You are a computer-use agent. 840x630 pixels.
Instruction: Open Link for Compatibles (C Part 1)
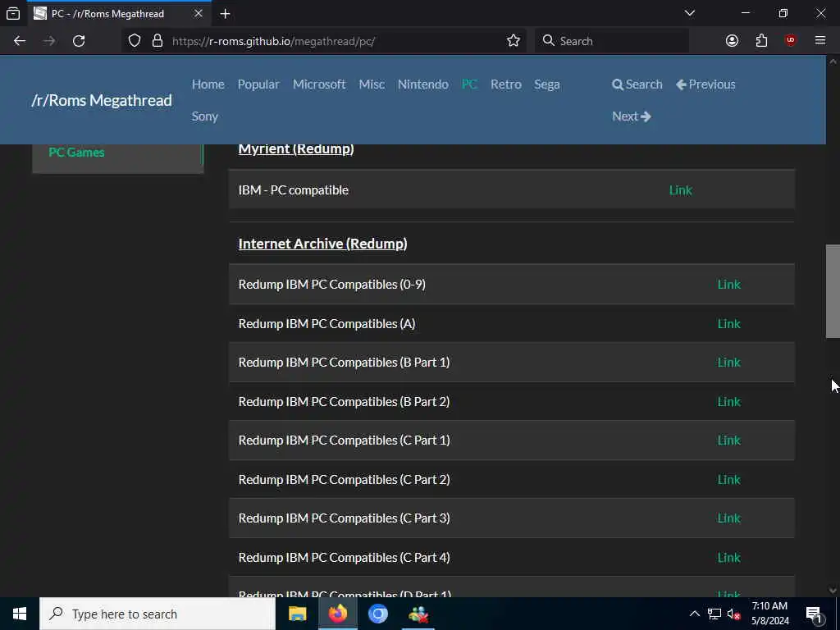[x=728, y=441]
